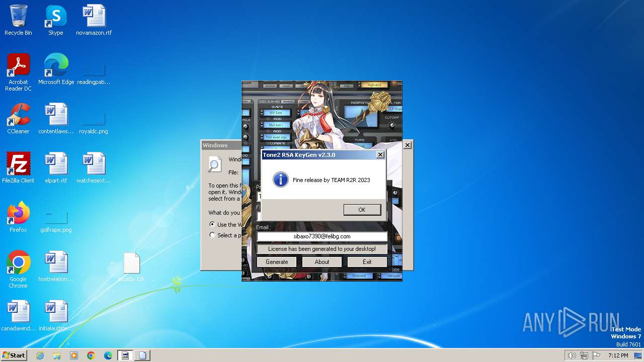This screenshot has height=362, width=644.
Task: Switch to the blank document taskbar button
Action: click(142, 355)
